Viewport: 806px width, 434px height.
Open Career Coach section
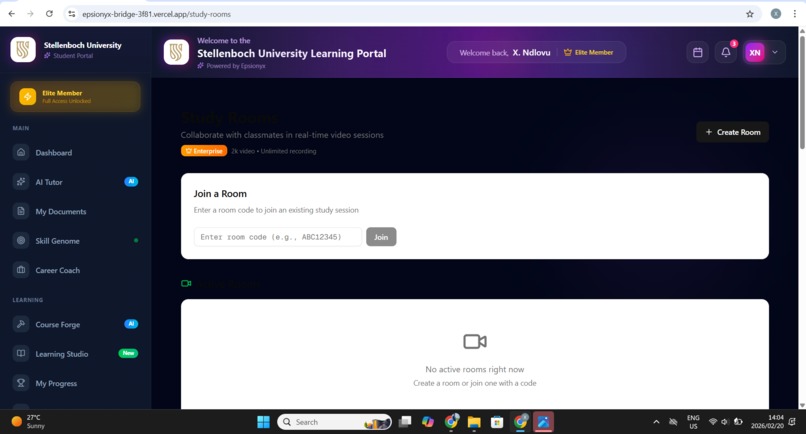pyautogui.click(x=75, y=270)
